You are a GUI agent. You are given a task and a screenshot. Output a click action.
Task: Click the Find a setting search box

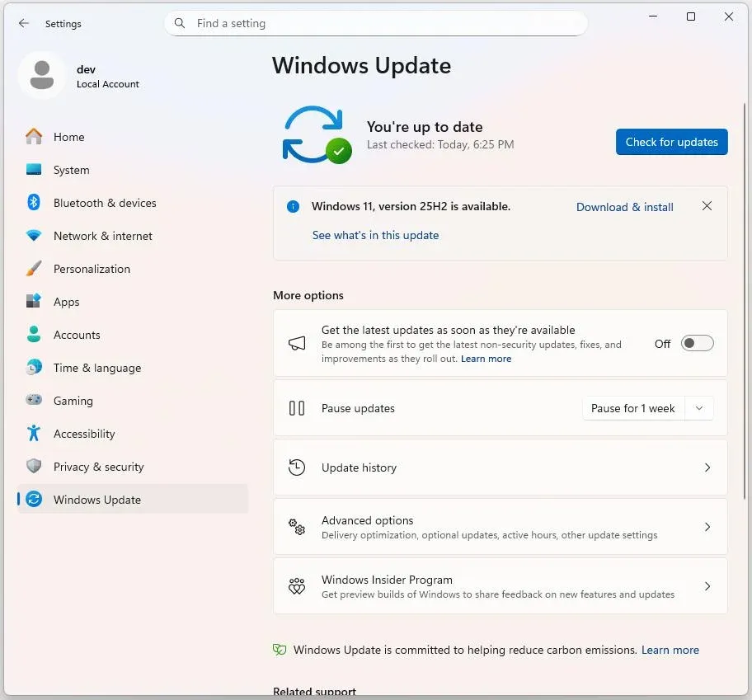click(375, 23)
